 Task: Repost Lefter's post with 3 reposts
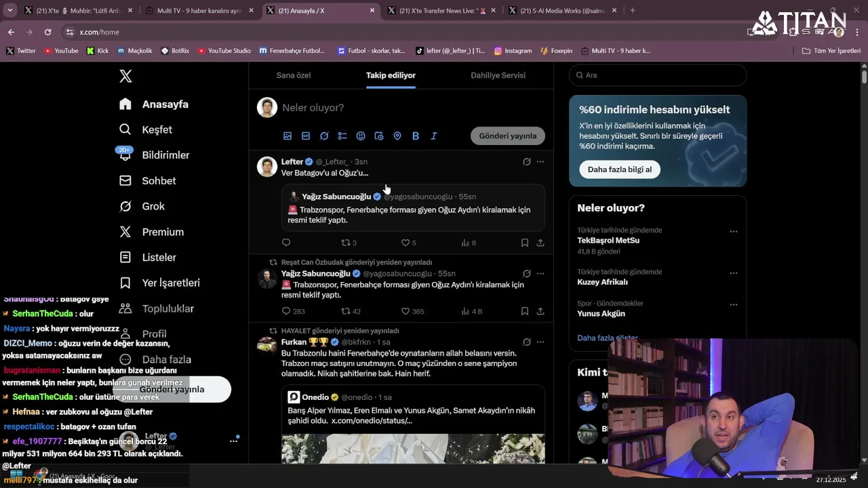point(349,243)
